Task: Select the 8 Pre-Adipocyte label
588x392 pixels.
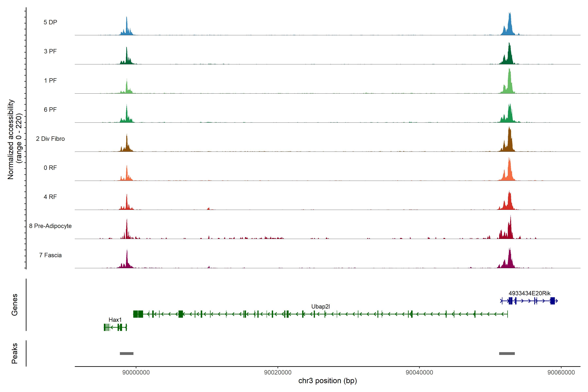Action: click(50, 226)
